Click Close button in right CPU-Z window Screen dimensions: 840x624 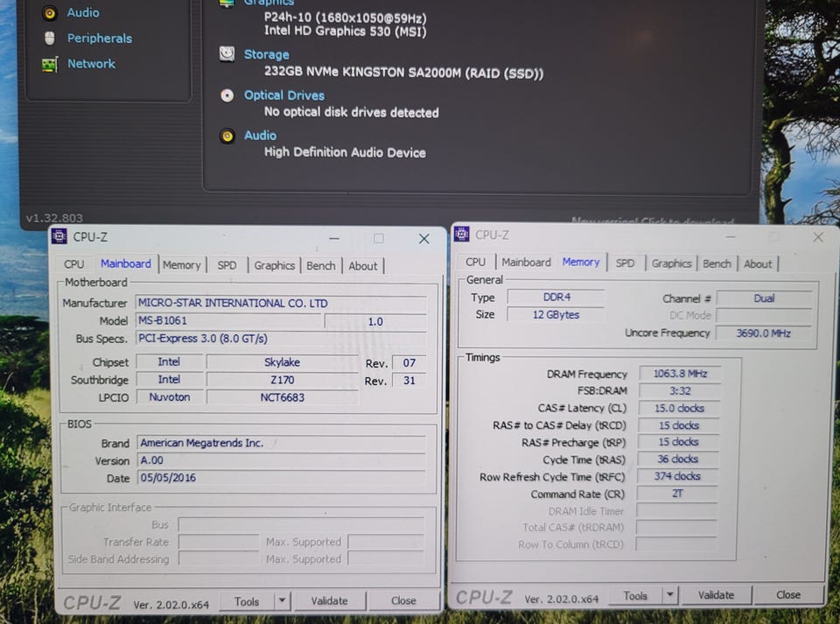coord(788,595)
